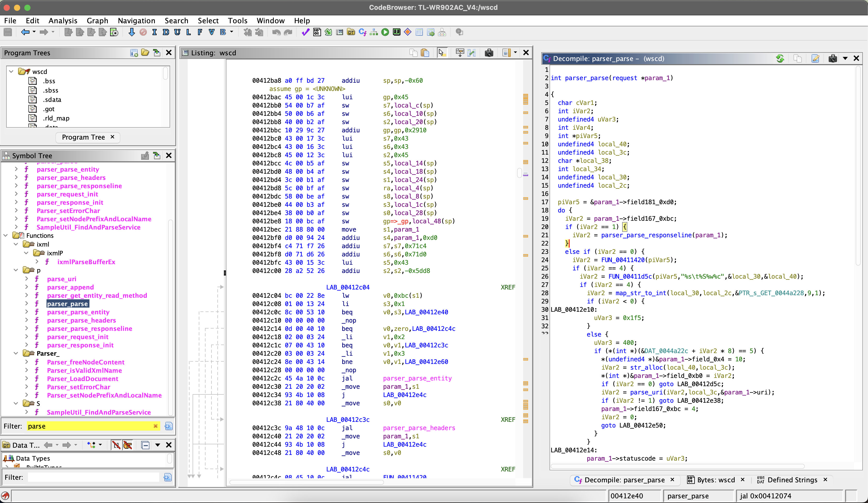Click the orange diamond toolbar icon

tap(408, 32)
